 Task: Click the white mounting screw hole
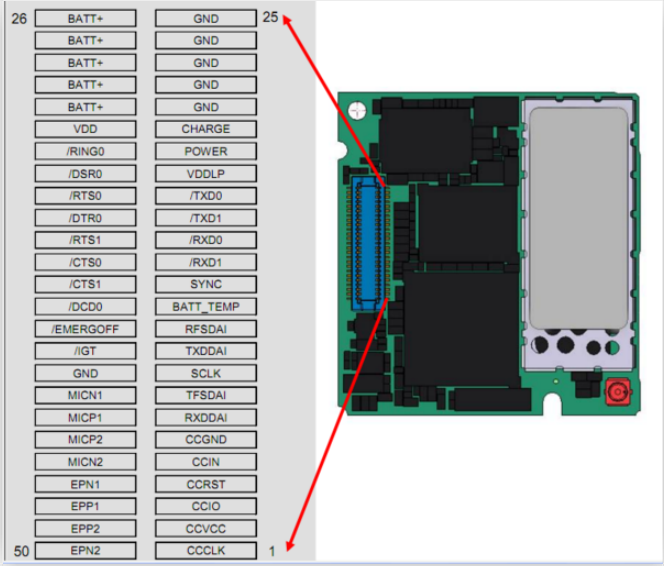[x=357, y=111]
